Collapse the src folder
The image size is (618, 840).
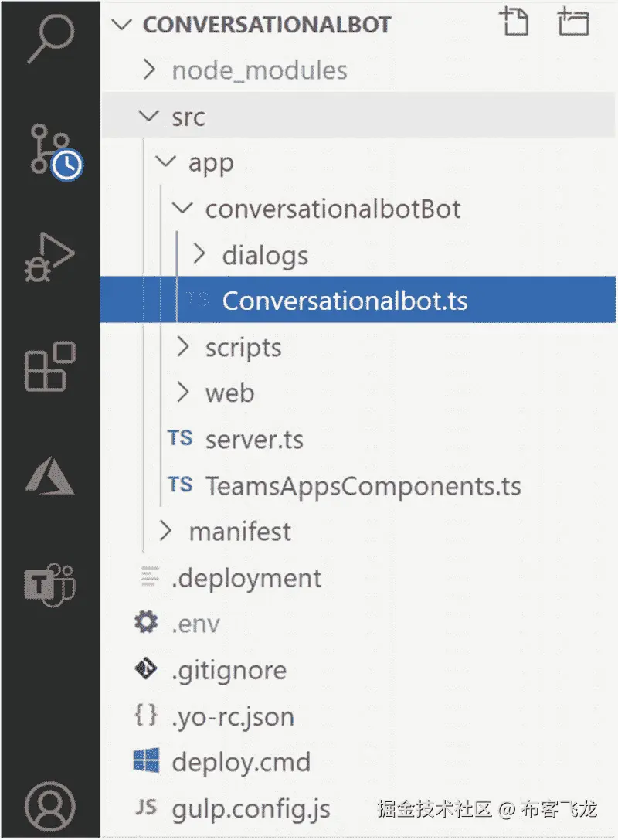(188, 117)
